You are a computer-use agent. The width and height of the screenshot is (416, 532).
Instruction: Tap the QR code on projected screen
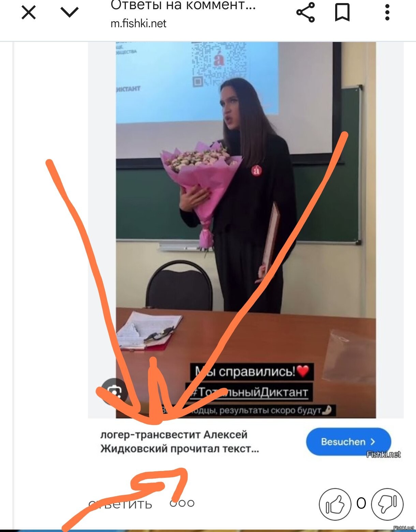click(x=219, y=64)
